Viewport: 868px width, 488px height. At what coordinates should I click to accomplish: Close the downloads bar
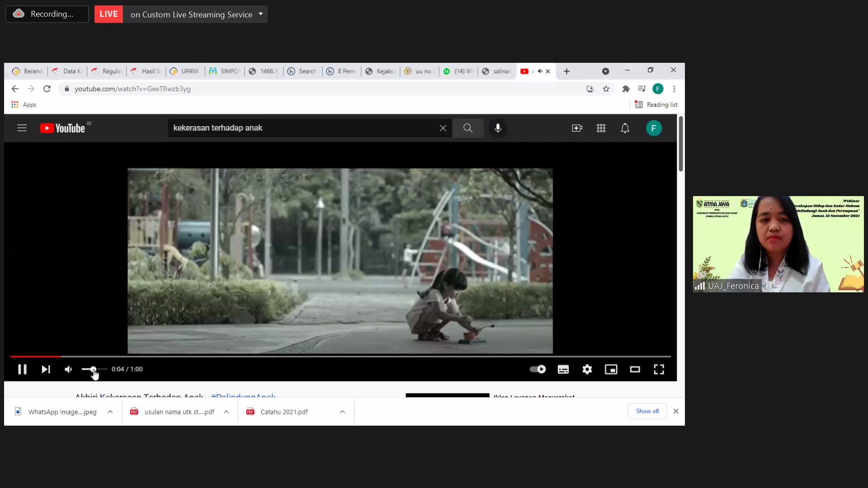[x=675, y=411]
